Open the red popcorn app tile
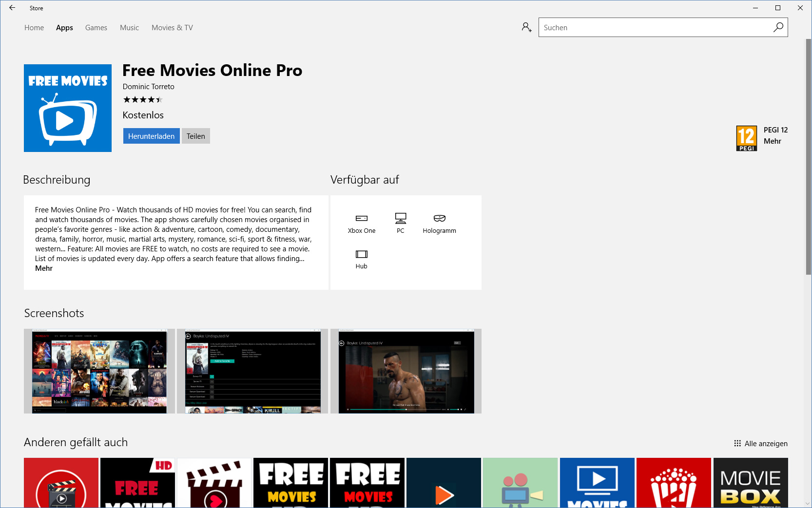This screenshot has width=812, height=508. click(x=674, y=483)
